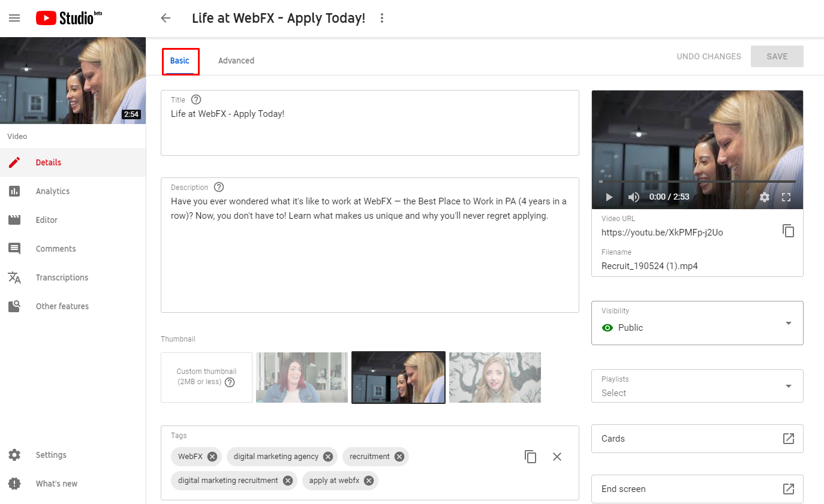Select the first thumbnail with red-haired woman
The height and width of the screenshot is (504, 824).
click(x=302, y=378)
